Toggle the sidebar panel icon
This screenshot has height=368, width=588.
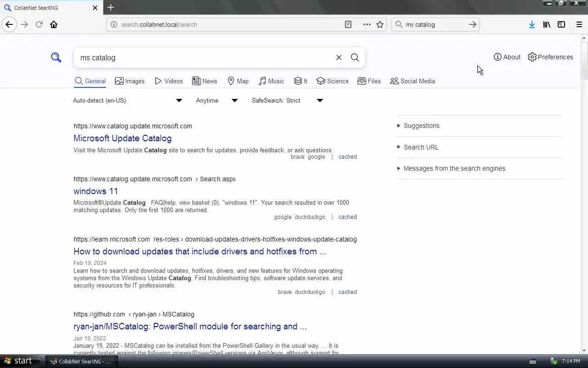coord(561,24)
